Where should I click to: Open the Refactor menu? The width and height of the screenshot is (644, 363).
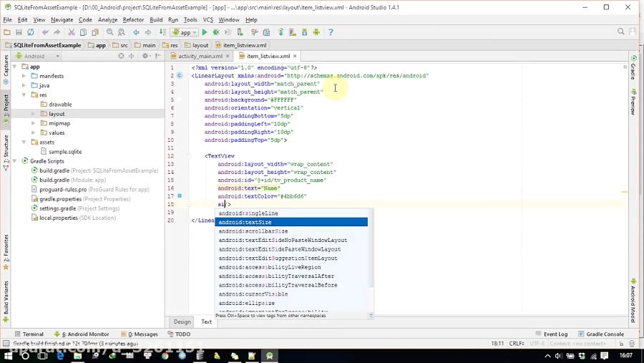133,20
